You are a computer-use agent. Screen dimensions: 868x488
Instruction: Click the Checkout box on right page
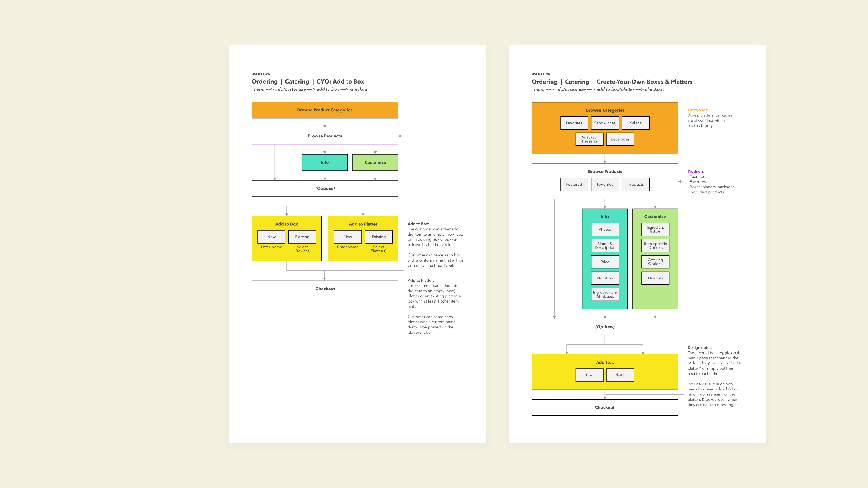point(604,408)
